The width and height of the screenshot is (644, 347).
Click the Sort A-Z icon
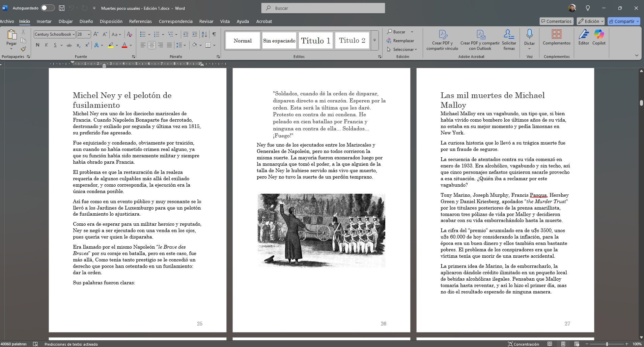tap(204, 34)
